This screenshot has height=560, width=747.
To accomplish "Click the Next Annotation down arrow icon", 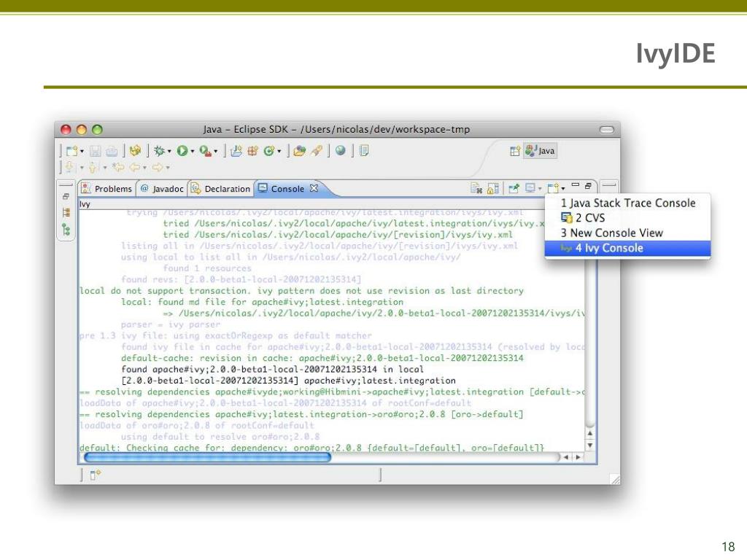I will [x=69, y=167].
